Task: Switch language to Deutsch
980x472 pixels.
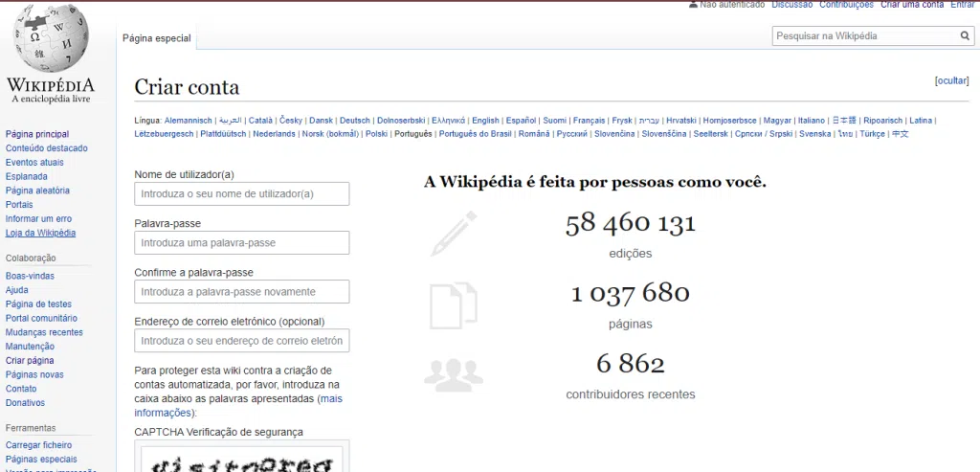Action: tap(355, 120)
